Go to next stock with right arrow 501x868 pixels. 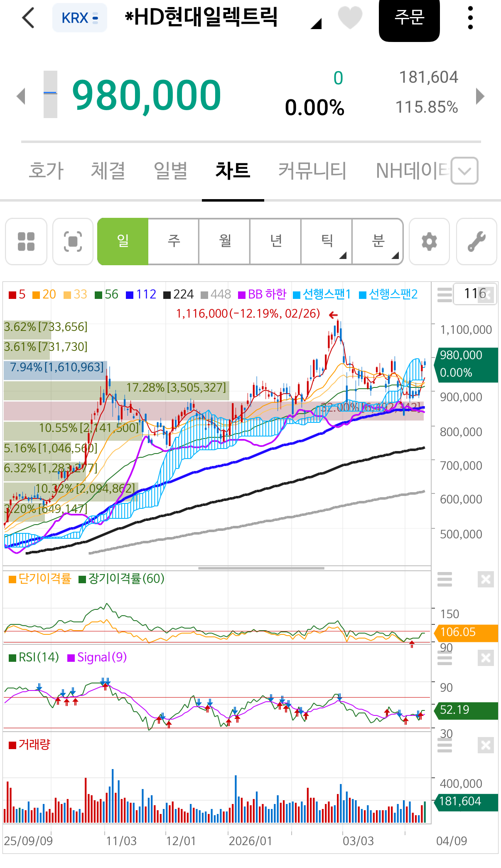(480, 96)
